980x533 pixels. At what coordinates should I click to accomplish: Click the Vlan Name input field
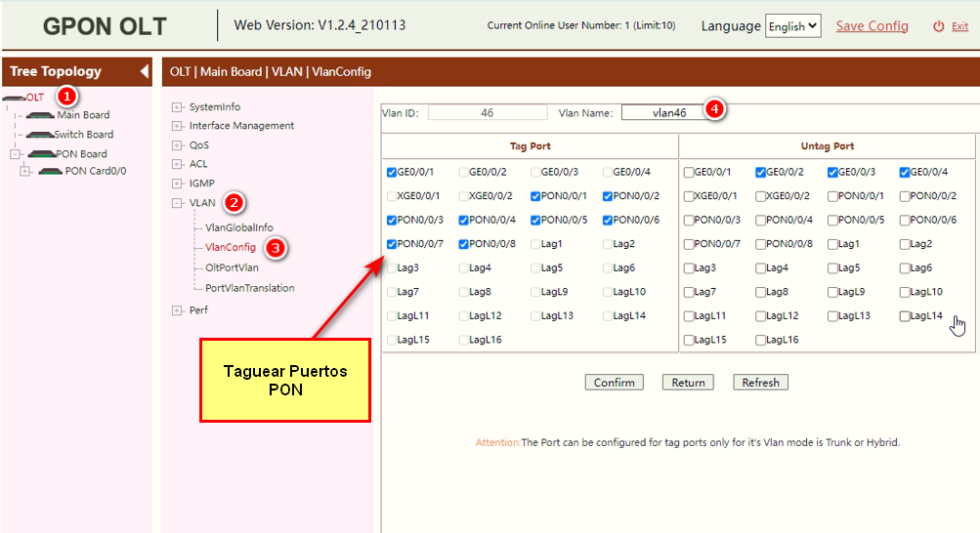669,112
